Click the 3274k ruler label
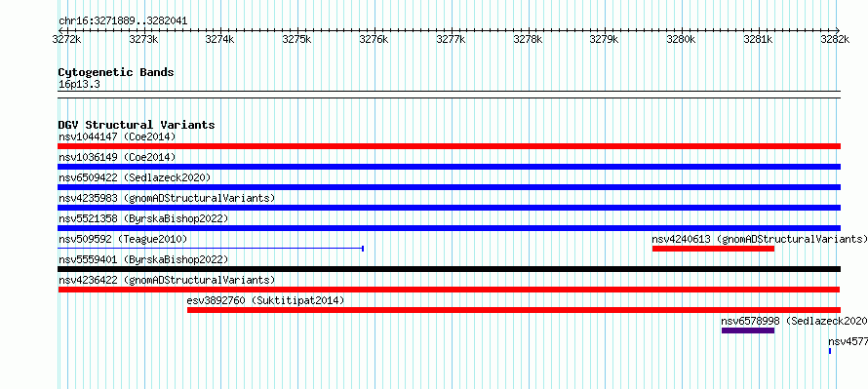 220,39
